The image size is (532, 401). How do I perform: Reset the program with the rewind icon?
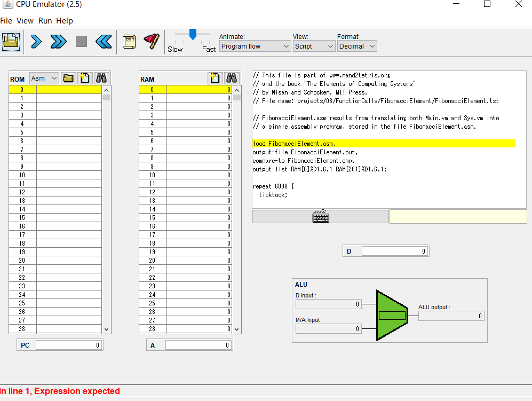tap(104, 41)
